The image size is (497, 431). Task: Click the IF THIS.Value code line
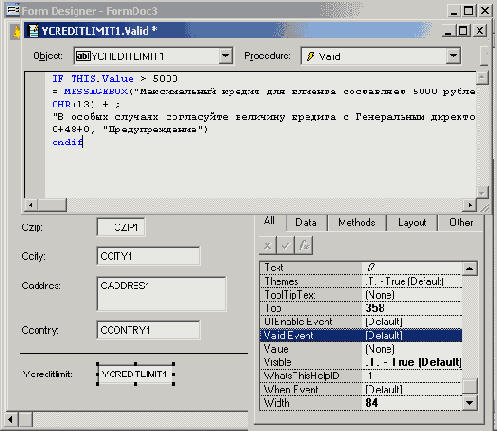(115, 79)
